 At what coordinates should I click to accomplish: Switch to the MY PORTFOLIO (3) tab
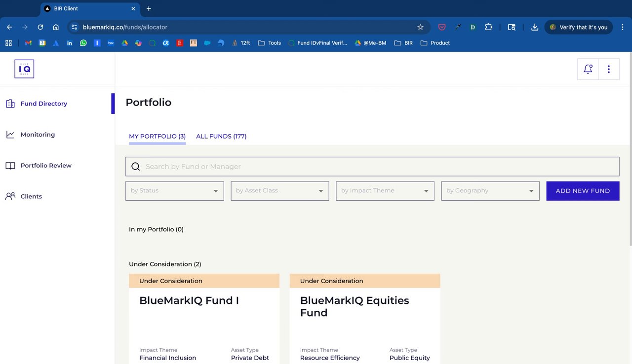(x=158, y=136)
